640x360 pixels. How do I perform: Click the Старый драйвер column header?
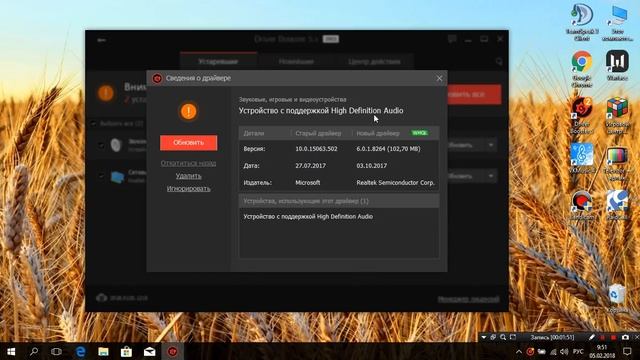pos(318,133)
